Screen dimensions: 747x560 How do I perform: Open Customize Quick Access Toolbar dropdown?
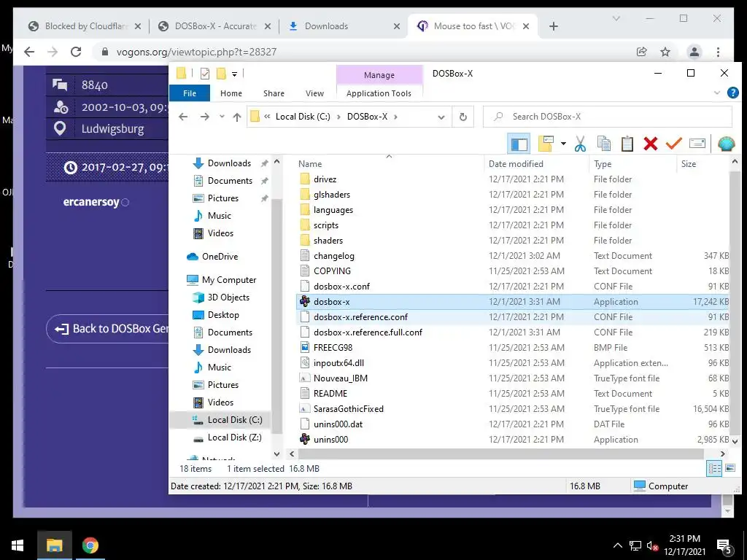pyautogui.click(x=234, y=74)
